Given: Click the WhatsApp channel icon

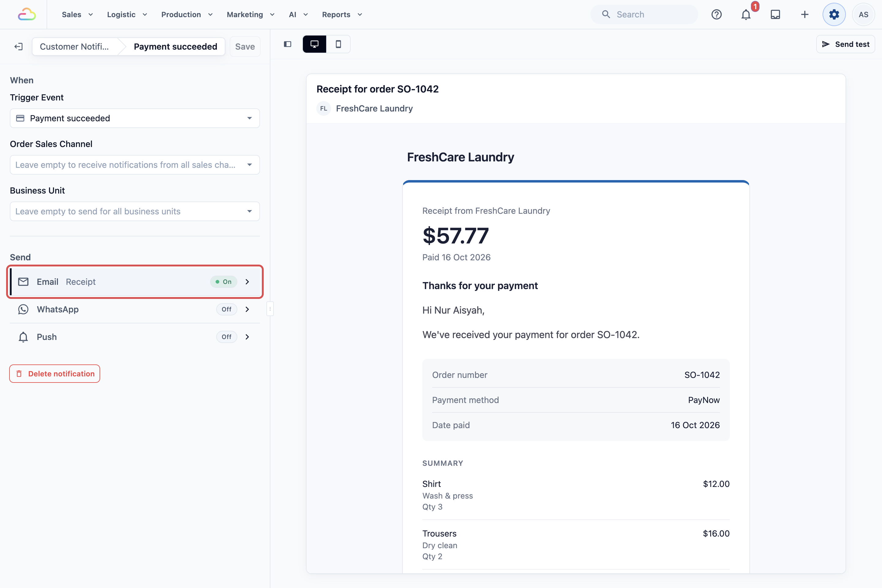Looking at the screenshot, I should tap(23, 309).
